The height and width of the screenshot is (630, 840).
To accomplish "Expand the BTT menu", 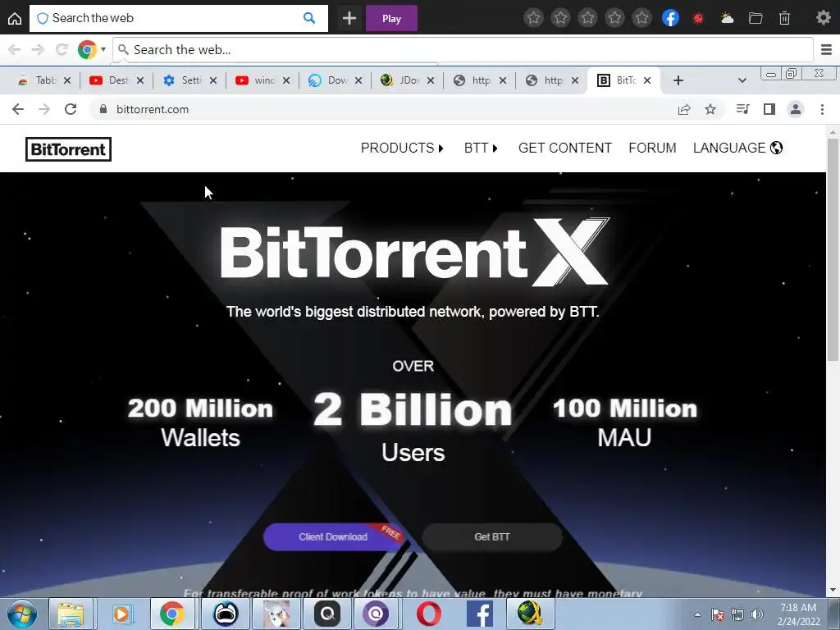I will click(x=481, y=148).
